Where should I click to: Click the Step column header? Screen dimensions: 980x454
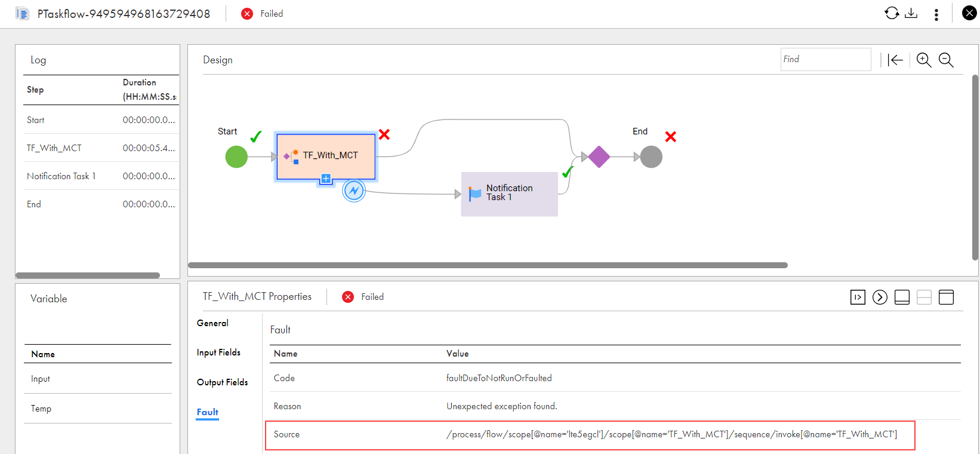35,90
